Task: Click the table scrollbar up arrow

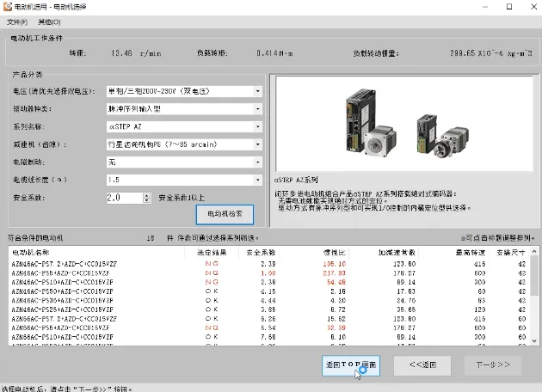Action: click(x=534, y=251)
